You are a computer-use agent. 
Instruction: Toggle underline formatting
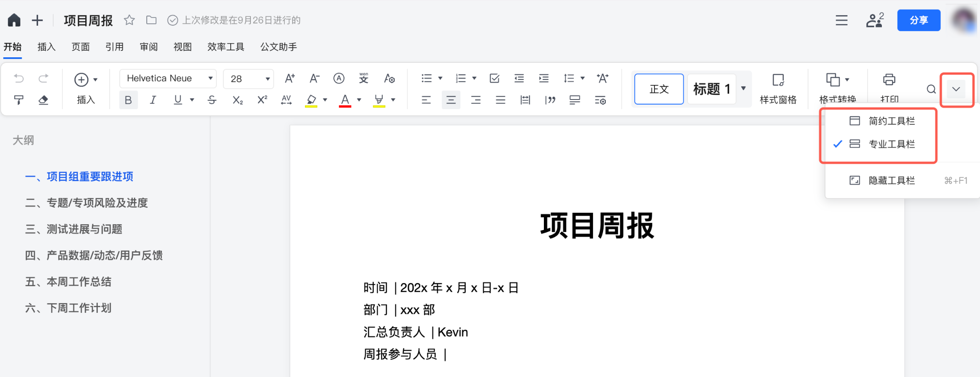click(x=178, y=100)
